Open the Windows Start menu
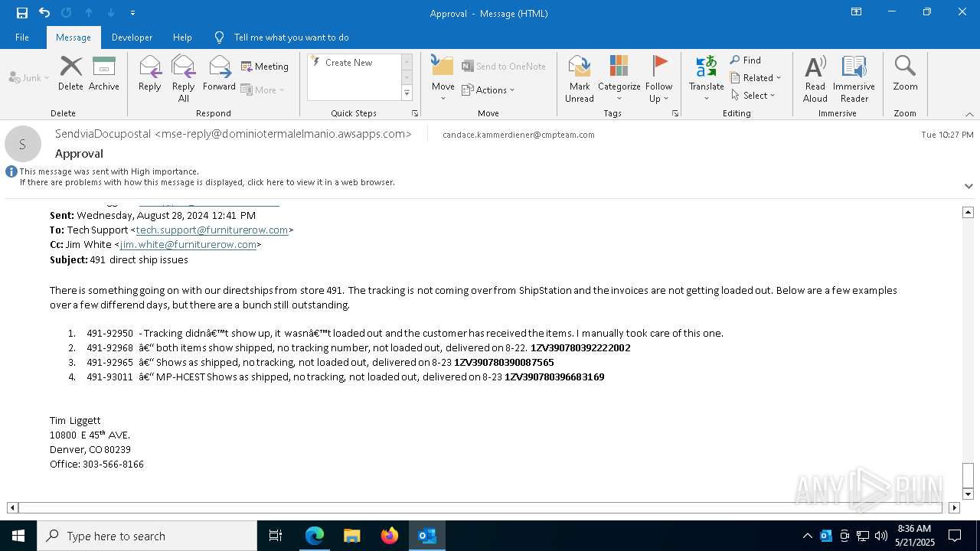This screenshot has height=551, width=980. (x=18, y=536)
